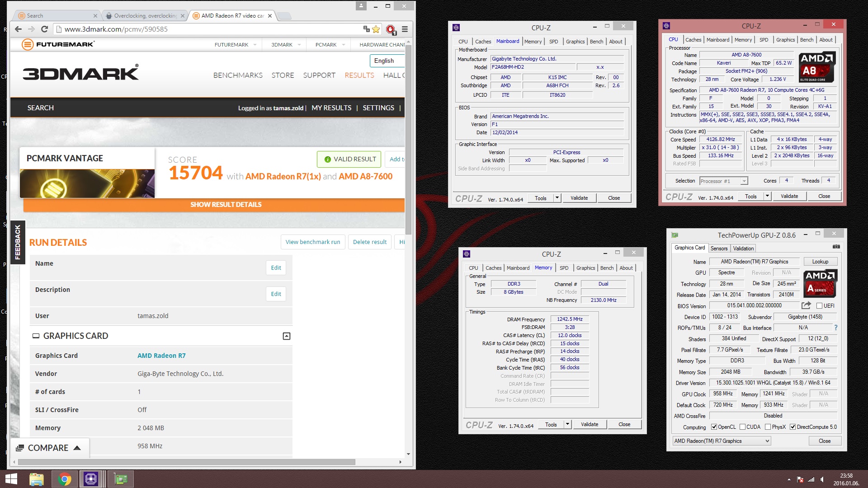This screenshot has height=488, width=868.
Task: Click the GPU-Z screenshot camera icon
Action: tap(836, 247)
